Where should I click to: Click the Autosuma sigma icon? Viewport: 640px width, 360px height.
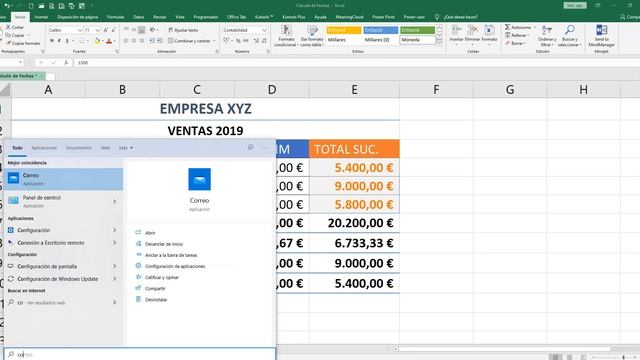507,27
